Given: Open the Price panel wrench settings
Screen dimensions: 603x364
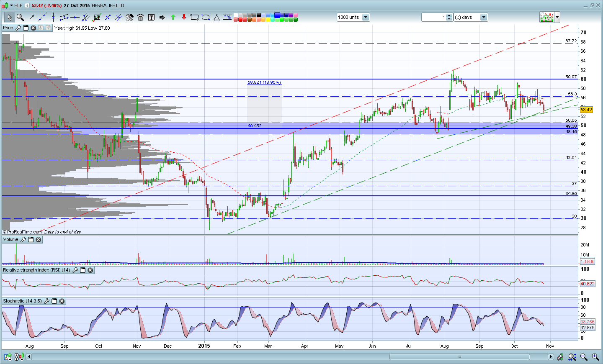Looking at the screenshot, I should [18, 28].
